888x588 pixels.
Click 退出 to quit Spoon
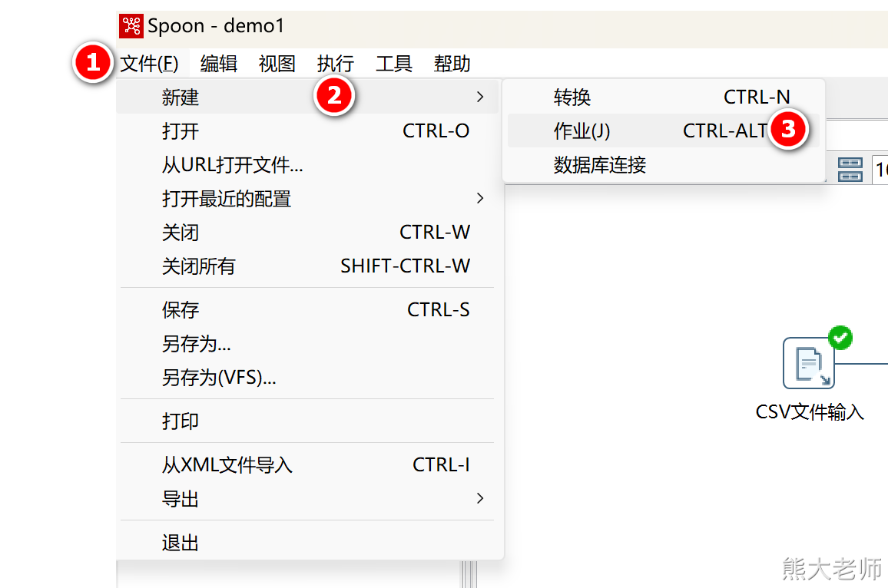tap(181, 543)
